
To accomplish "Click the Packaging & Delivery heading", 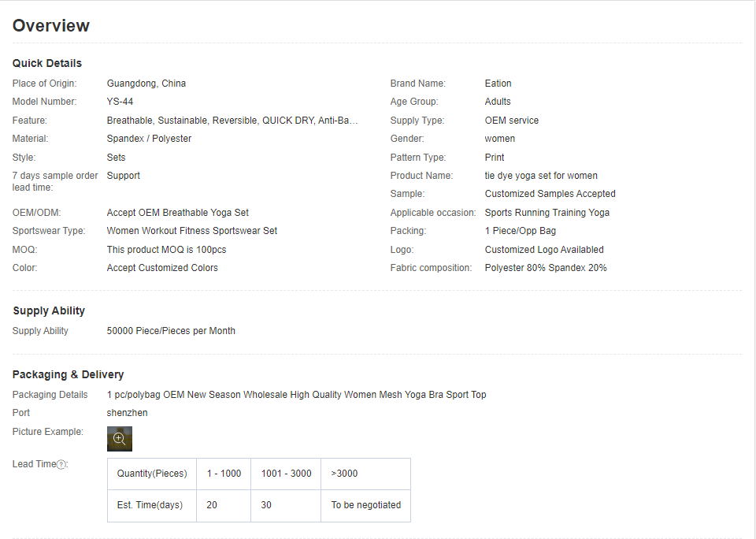I will click(x=68, y=374).
